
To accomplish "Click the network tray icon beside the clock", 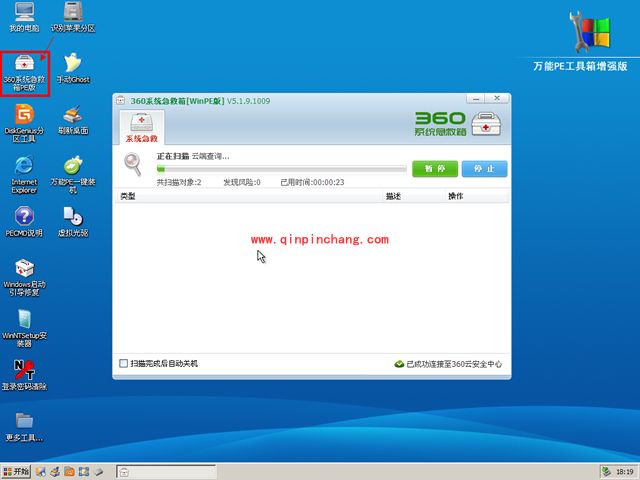I will (607, 472).
